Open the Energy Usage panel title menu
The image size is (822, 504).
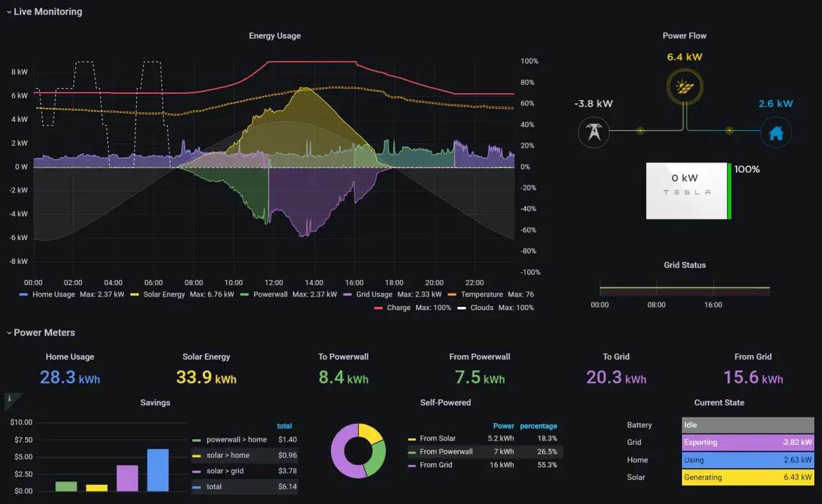[275, 36]
